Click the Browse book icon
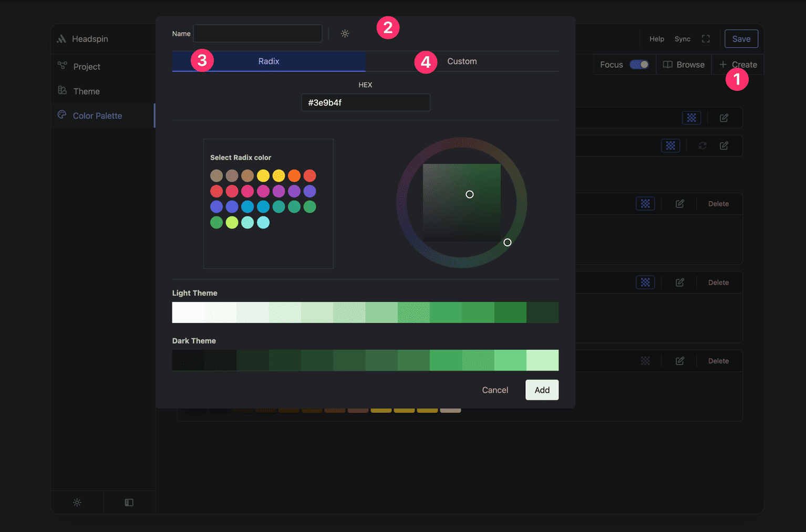The width and height of the screenshot is (806, 532). (x=668, y=64)
